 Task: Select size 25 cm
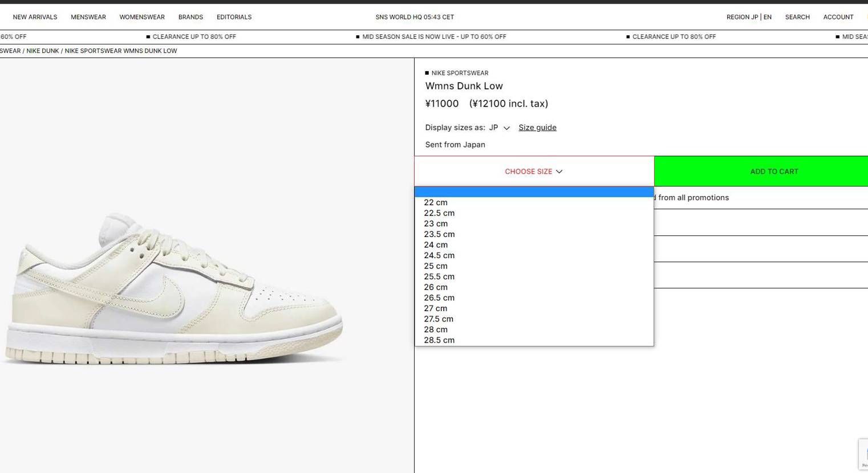click(x=534, y=266)
